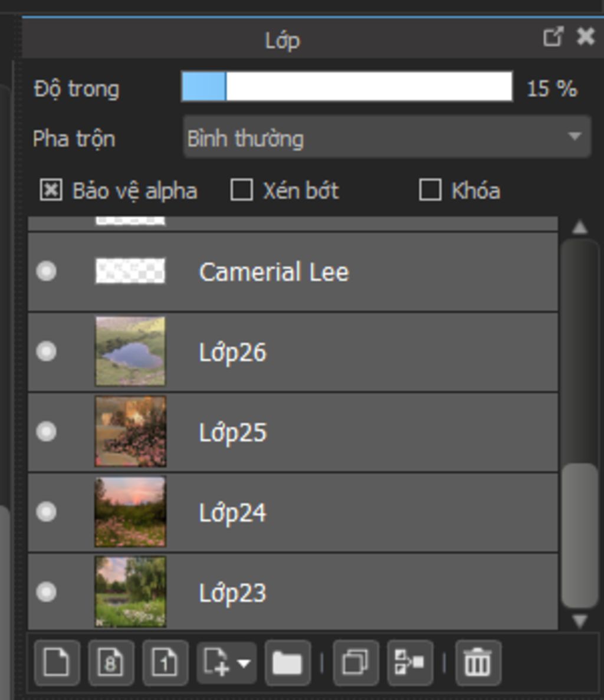Enable the Xén bớt checkbox
This screenshot has height=700, width=604.
(x=241, y=190)
